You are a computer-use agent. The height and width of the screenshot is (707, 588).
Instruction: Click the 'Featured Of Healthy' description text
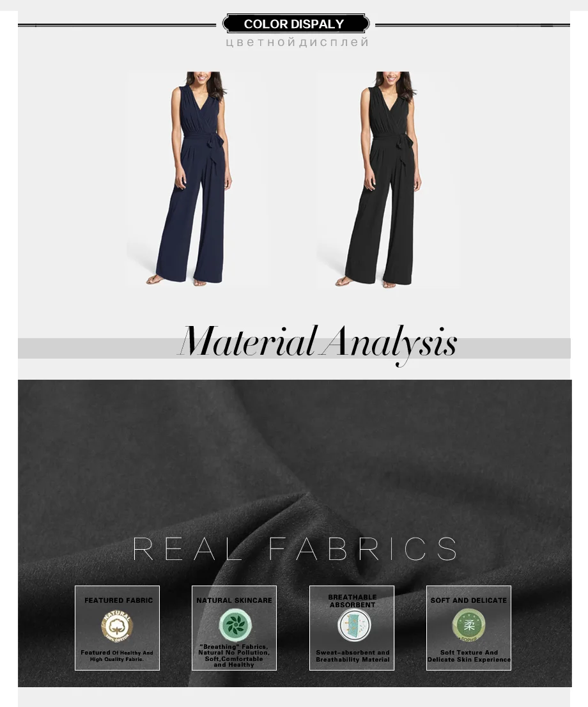pos(117,656)
